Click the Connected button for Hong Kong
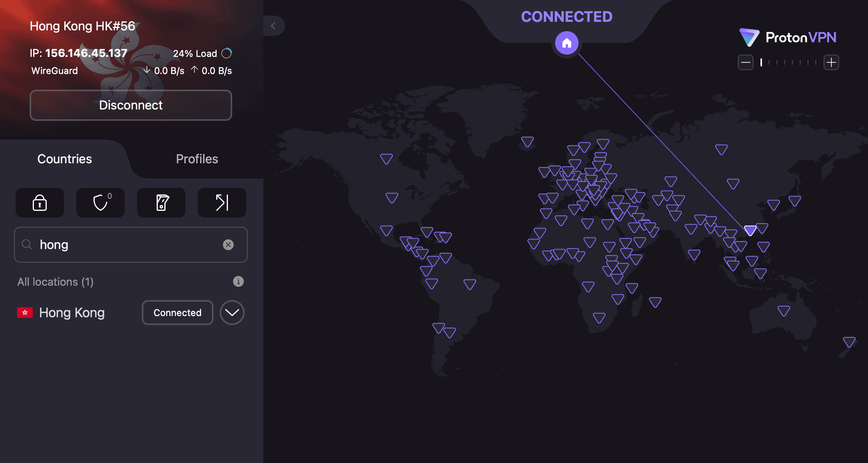868x463 pixels. coord(177,313)
